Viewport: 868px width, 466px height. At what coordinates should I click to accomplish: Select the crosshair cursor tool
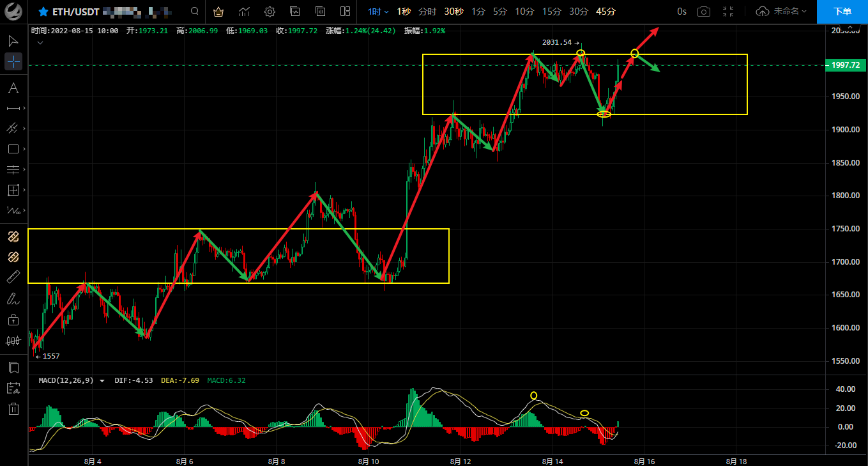pos(13,62)
